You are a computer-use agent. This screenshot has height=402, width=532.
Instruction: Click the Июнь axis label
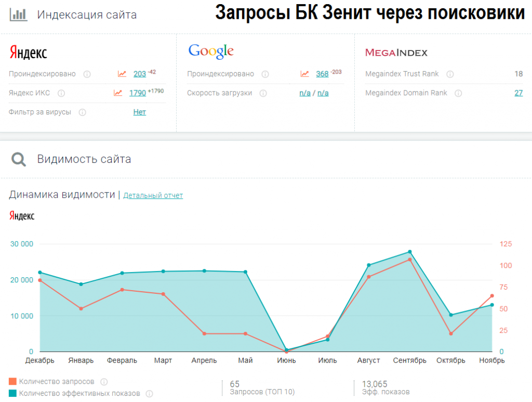[x=286, y=360]
